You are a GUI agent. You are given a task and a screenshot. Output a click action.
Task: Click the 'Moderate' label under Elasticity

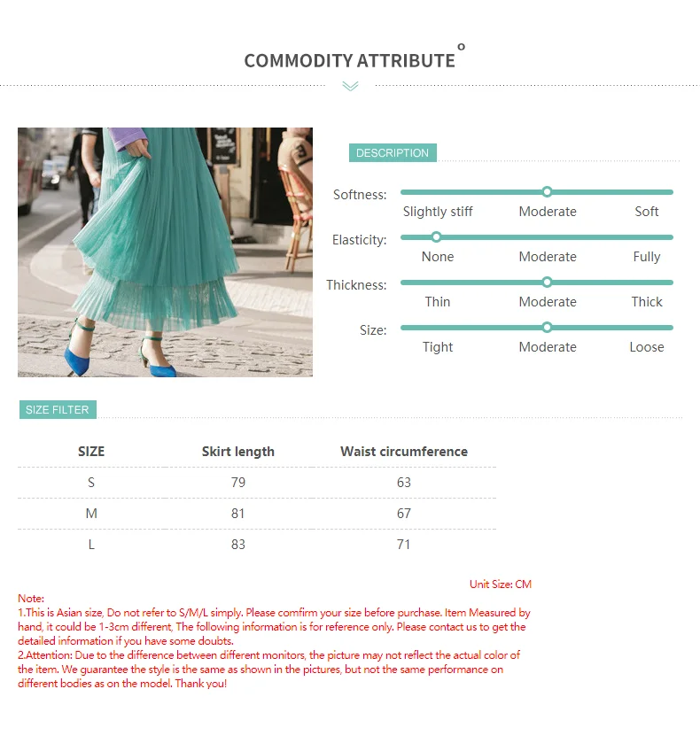pos(548,257)
